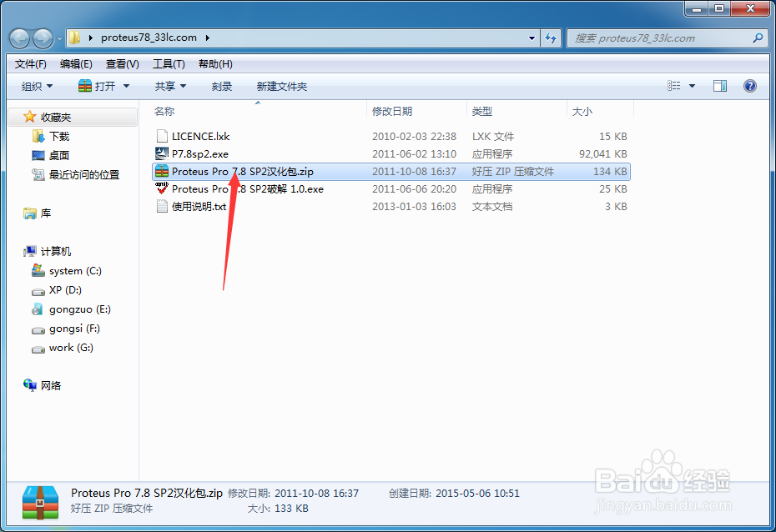776x532 pixels.
Task: Select 库 in the navigation pane
Action: [46, 213]
